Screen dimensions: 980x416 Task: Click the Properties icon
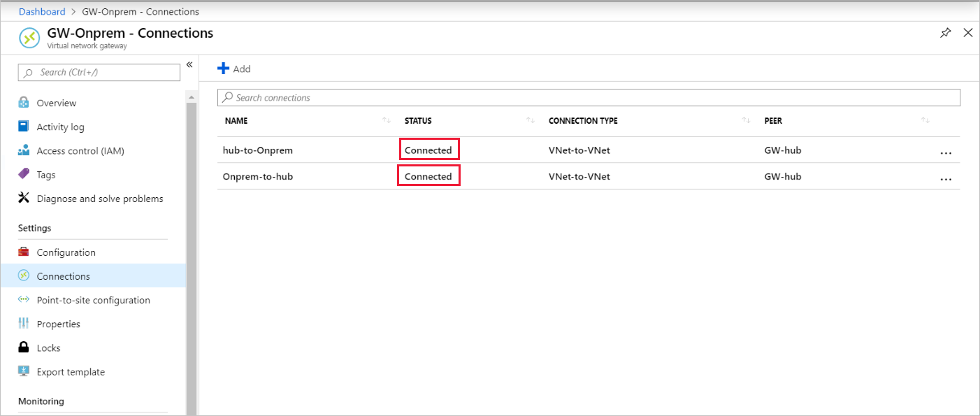[x=24, y=324]
